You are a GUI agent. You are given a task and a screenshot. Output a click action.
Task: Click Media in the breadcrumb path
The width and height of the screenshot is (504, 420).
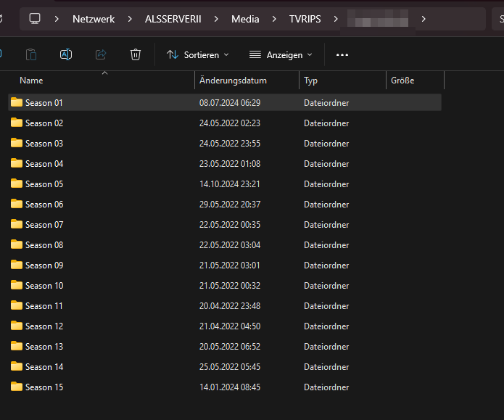click(x=245, y=19)
